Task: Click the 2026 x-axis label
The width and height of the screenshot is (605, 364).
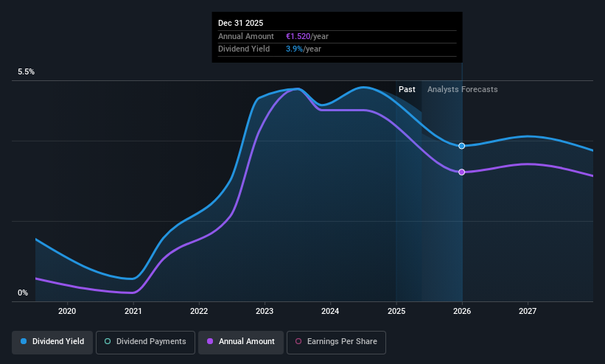Action: click(x=462, y=311)
